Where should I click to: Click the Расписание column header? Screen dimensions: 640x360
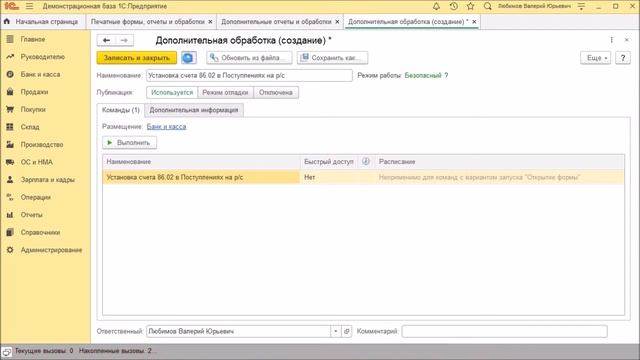coord(500,162)
